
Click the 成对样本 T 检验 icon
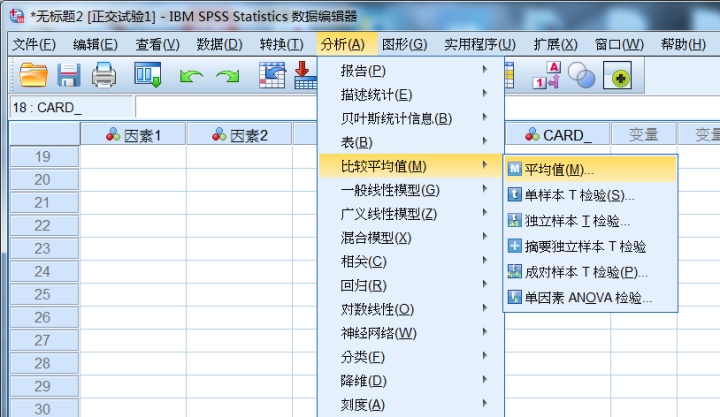(x=514, y=271)
